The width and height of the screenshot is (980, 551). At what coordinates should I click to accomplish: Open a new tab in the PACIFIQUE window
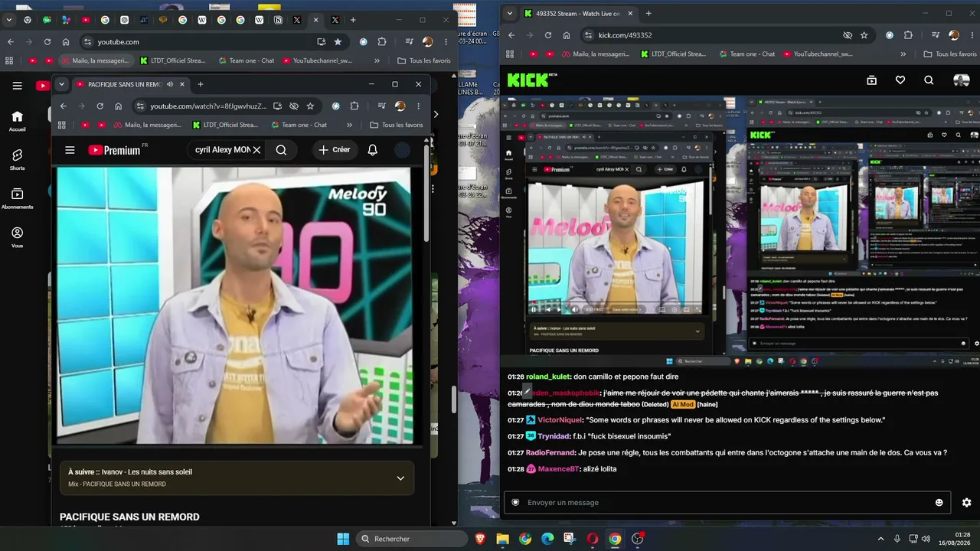tap(201, 84)
